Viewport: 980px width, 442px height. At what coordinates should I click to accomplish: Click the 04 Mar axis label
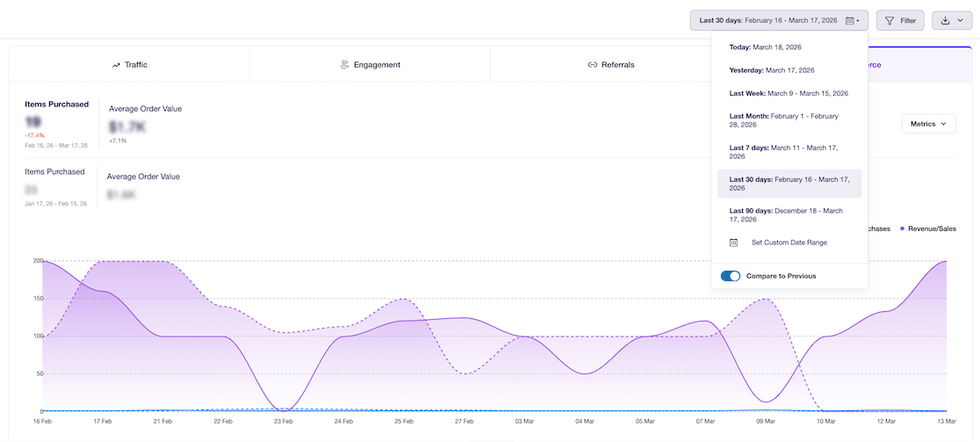[x=584, y=422]
